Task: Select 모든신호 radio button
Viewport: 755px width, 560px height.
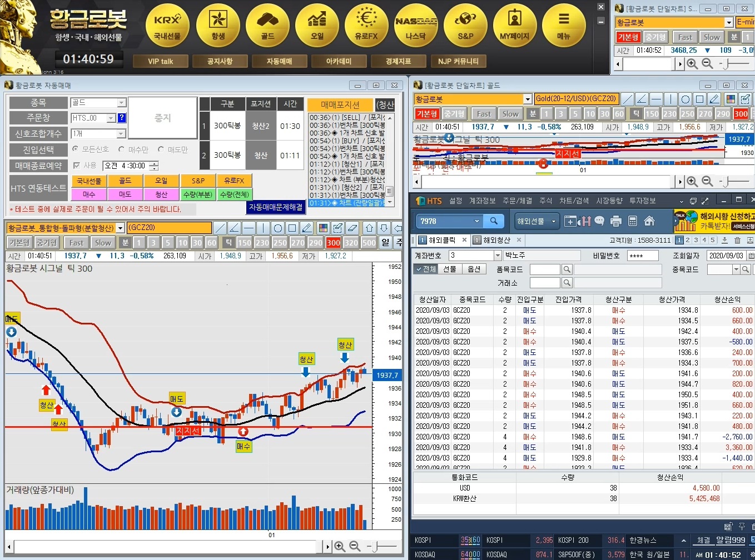Action: (x=76, y=149)
